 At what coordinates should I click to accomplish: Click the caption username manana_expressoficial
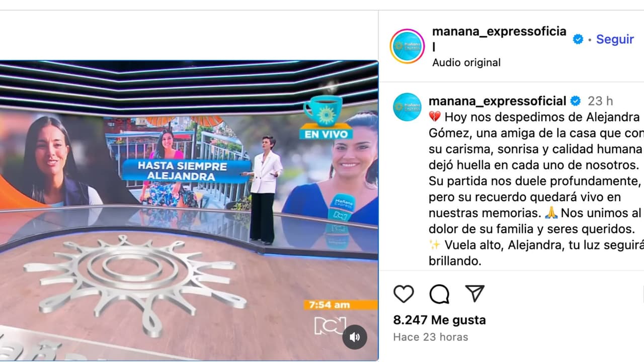pos(498,101)
